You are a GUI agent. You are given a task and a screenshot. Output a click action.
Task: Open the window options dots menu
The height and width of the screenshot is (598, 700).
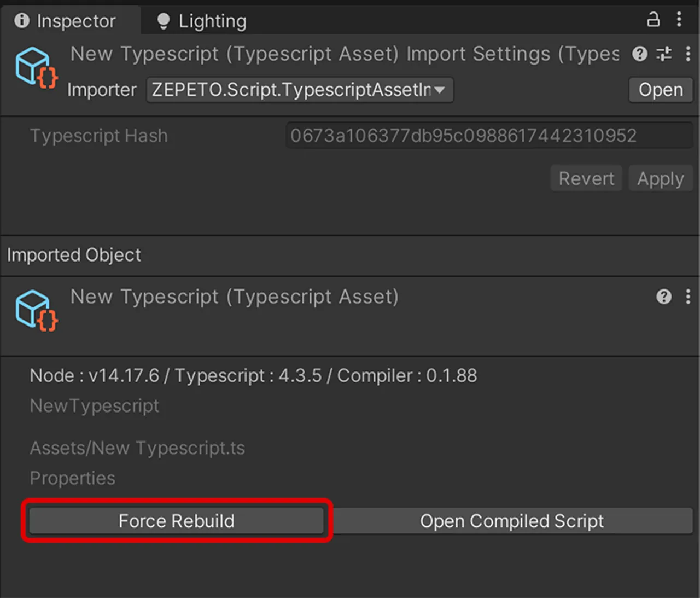[x=678, y=20]
